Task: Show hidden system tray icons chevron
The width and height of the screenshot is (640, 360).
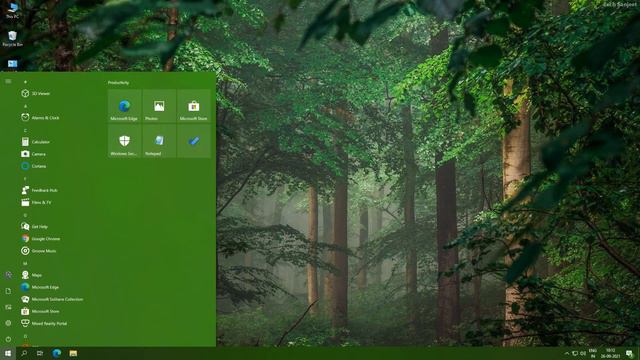Action: [567, 353]
